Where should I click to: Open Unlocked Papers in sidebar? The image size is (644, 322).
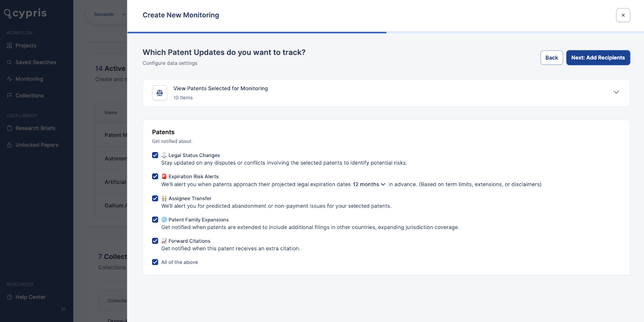point(37,145)
